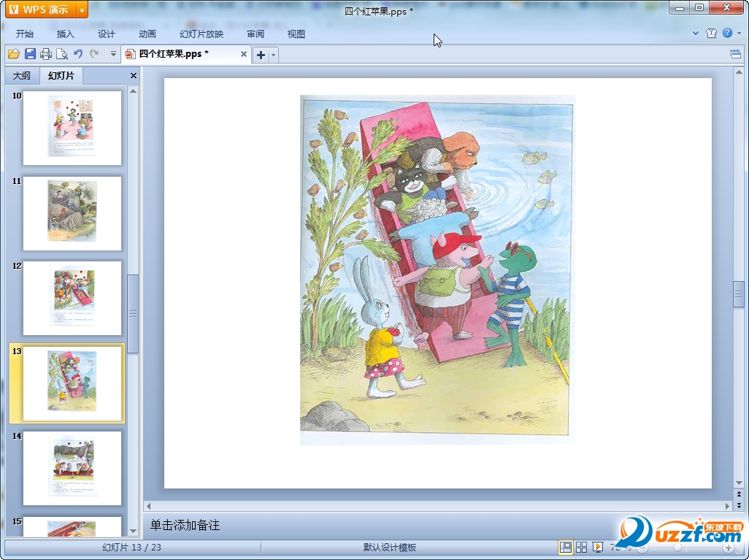Create a new document tab with plus
Image resolution: width=749 pixels, height=560 pixels.
point(261,55)
